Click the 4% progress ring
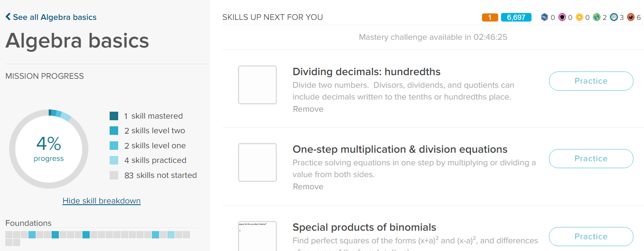 (x=49, y=149)
